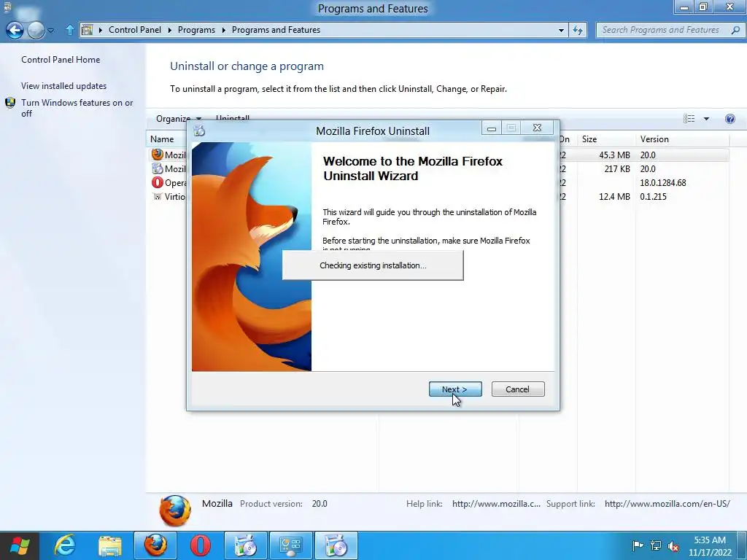
Task: Select the Virtio program row icon
Action: (x=158, y=196)
